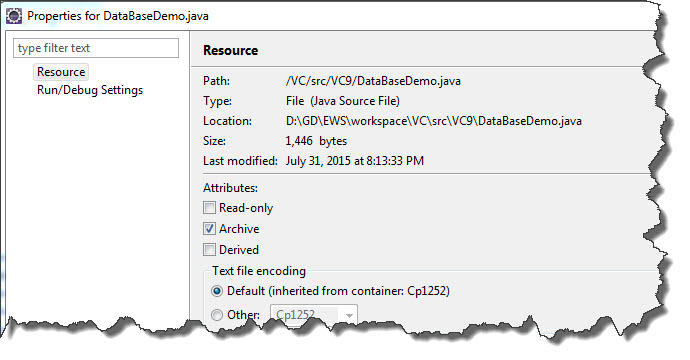Click the Attributes section label

pyautogui.click(x=230, y=188)
